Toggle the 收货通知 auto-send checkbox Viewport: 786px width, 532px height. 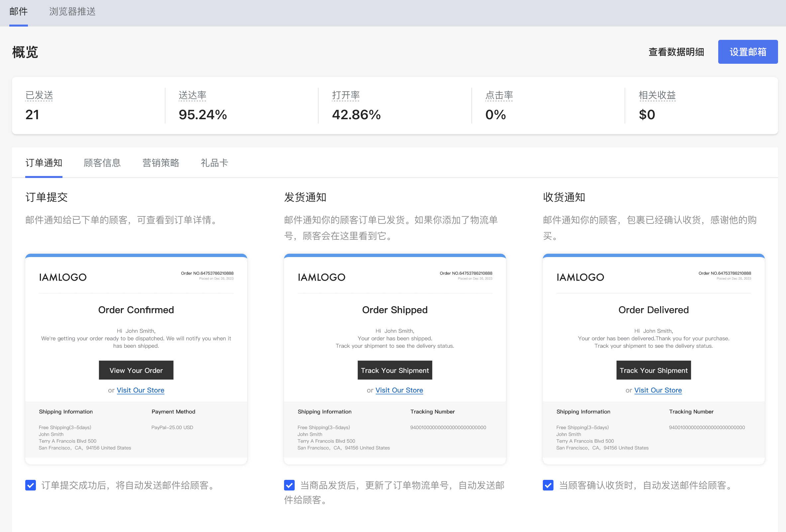click(x=548, y=485)
